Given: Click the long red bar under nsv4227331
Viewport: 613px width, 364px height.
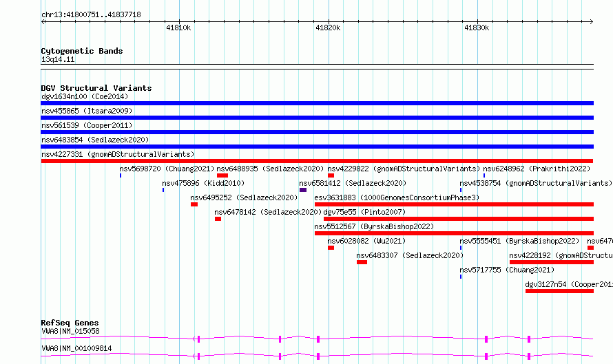Looking at the screenshot, I should pyautogui.click(x=317, y=161).
